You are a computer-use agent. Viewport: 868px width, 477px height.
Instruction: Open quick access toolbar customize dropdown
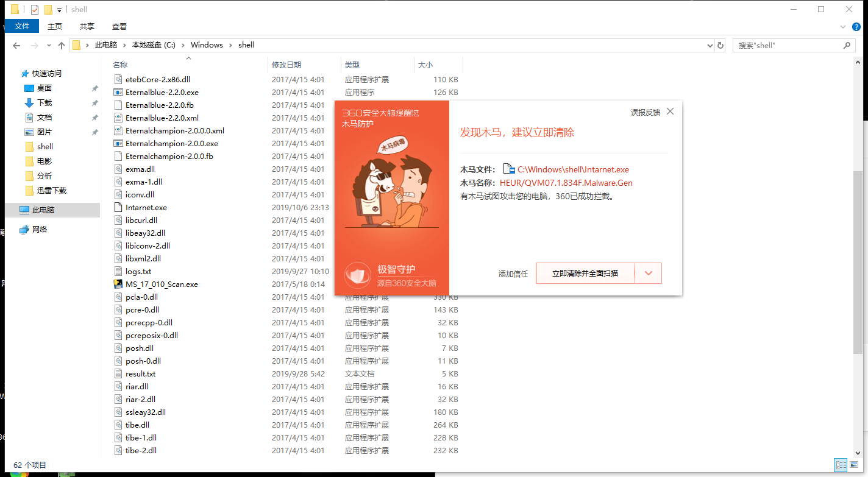[x=59, y=10]
